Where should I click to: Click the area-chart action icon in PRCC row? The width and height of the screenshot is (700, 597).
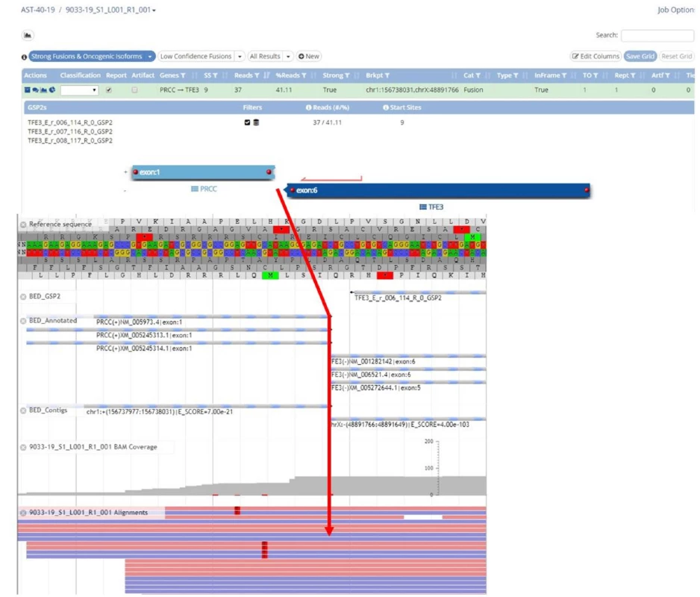[x=44, y=90]
